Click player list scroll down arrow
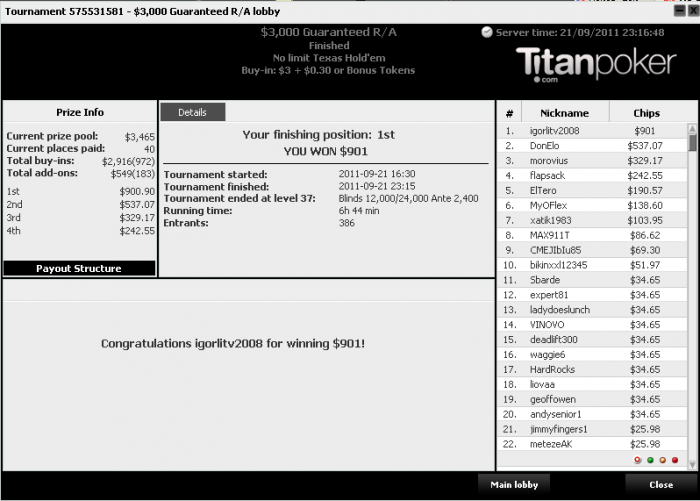Image resolution: width=700 pixels, height=501 pixels. coord(692,465)
